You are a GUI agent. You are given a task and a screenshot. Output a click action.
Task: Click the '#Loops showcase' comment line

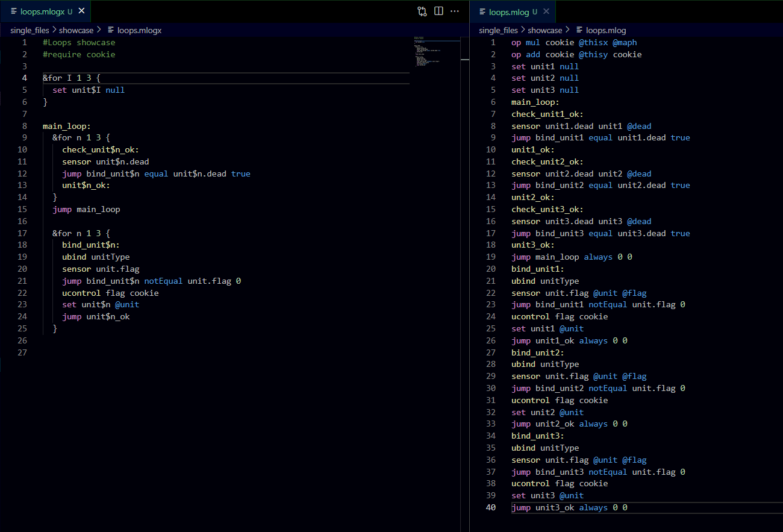point(79,42)
